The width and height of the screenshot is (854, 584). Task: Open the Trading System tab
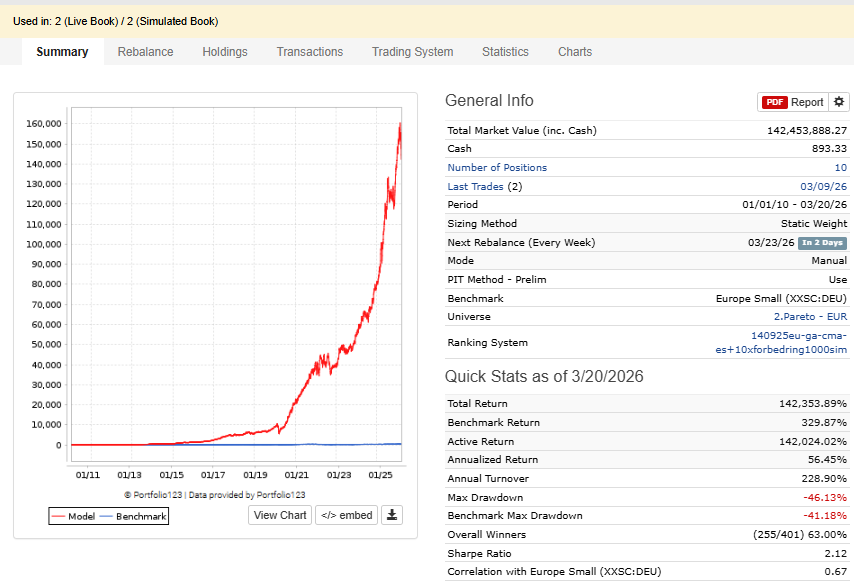tap(412, 52)
